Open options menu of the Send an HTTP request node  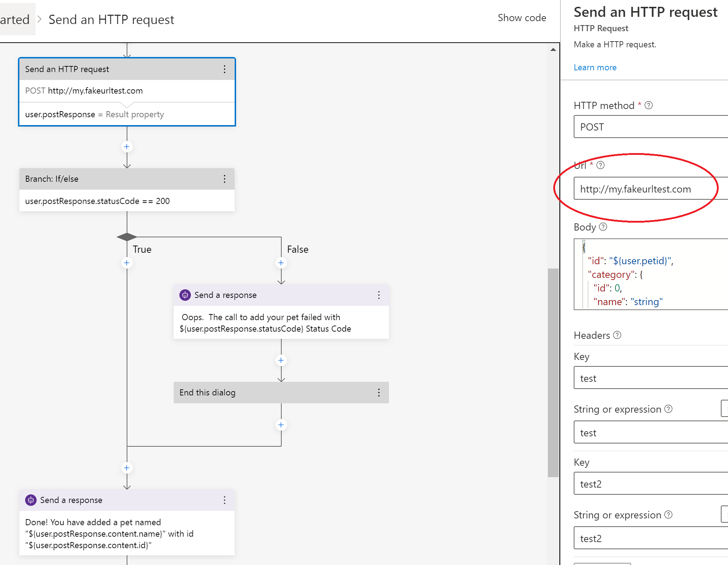pyautogui.click(x=225, y=69)
